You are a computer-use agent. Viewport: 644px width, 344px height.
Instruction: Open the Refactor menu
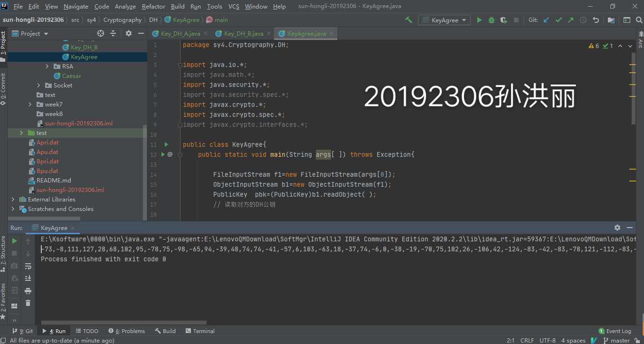coord(153,6)
